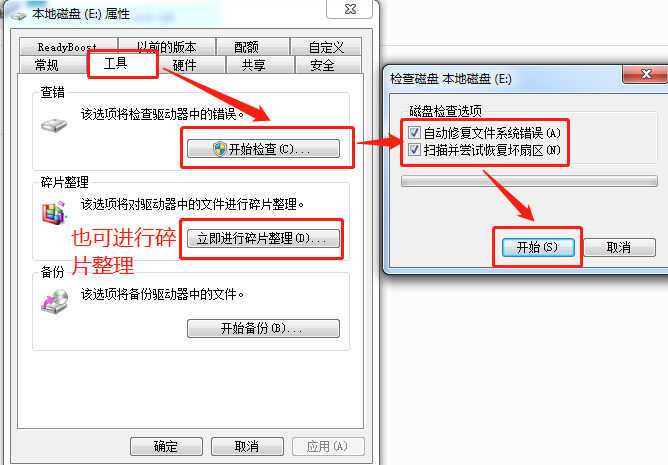This screenshot has width=668, height=465.
Task: Go to the 共享 tab
Action: (x=253, y=65)
